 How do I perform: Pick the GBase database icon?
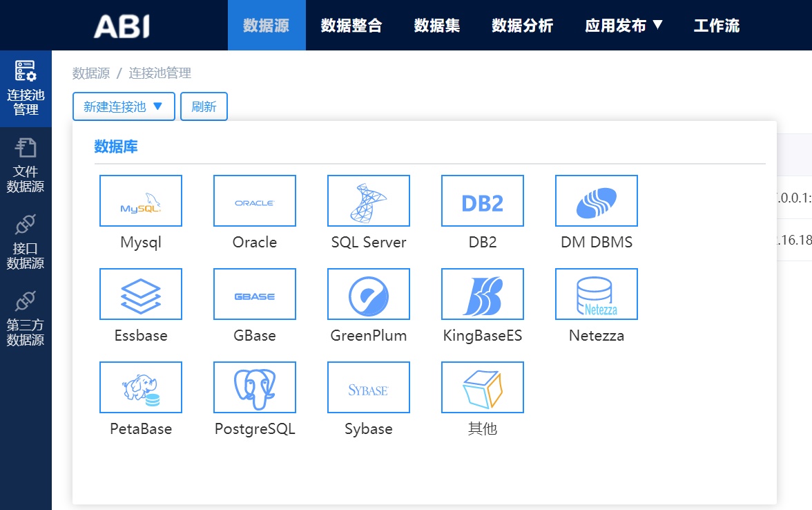[255, 294]
